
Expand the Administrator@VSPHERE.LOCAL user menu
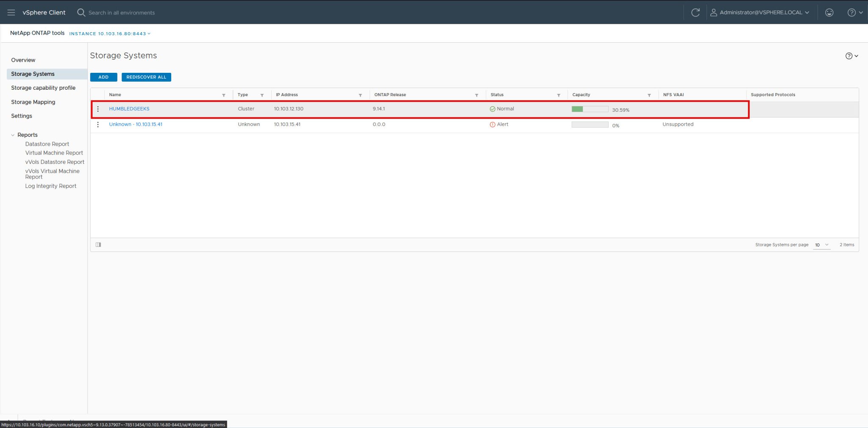(x=761, y=12)
